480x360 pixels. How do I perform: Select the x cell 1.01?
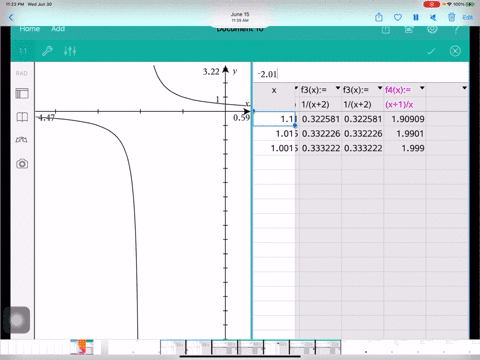[275, 134]
